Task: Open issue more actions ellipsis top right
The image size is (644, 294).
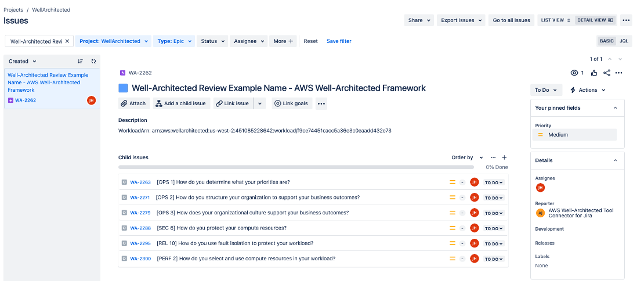Action: (619, 73)
